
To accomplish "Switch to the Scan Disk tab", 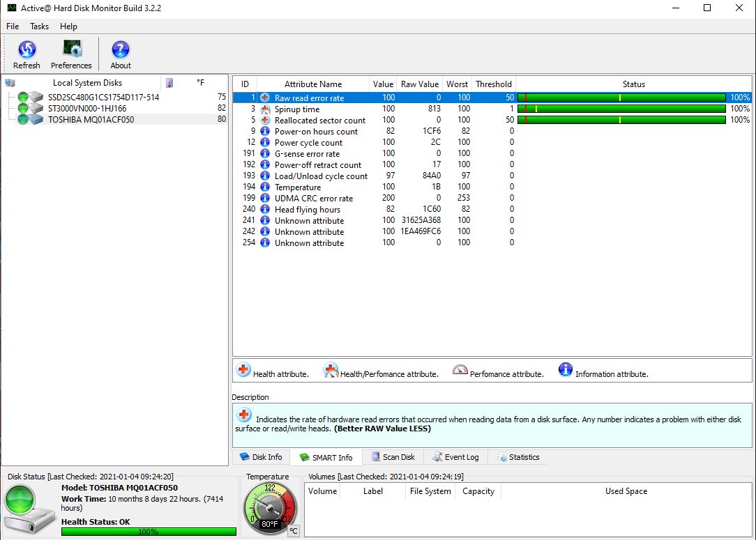I will [x=393, y=457].
